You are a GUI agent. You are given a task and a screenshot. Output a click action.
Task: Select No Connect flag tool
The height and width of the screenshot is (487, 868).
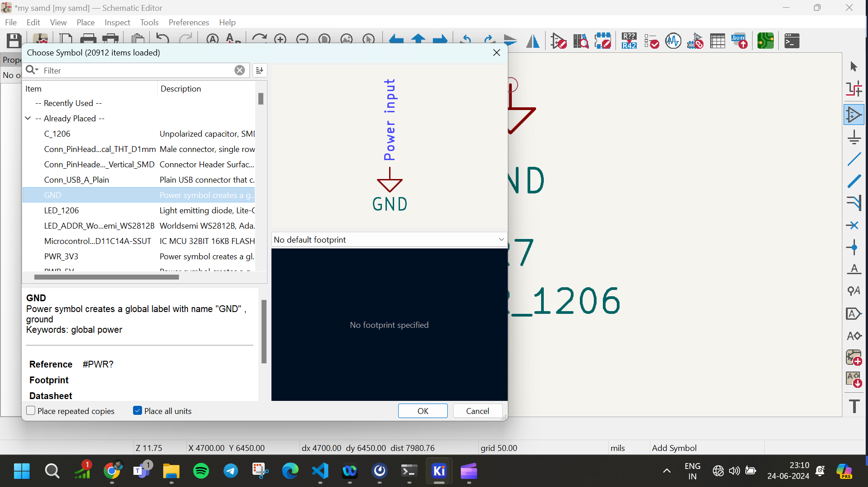coord(854,225)
